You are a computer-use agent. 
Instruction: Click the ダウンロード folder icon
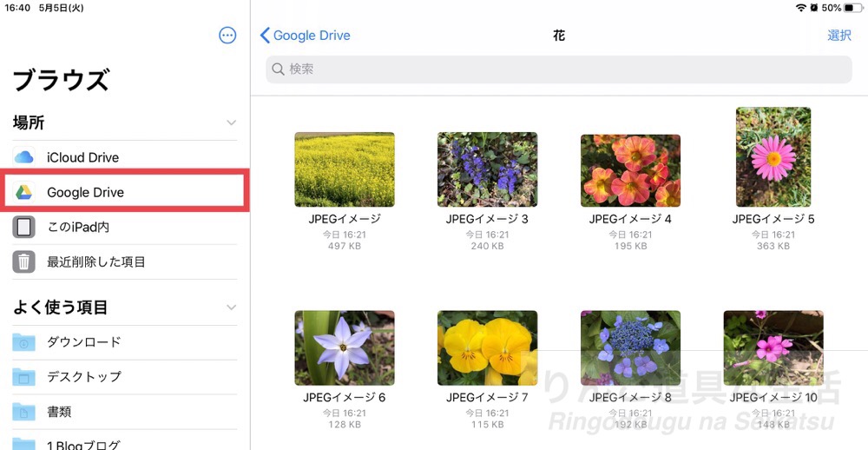[23, 342]
